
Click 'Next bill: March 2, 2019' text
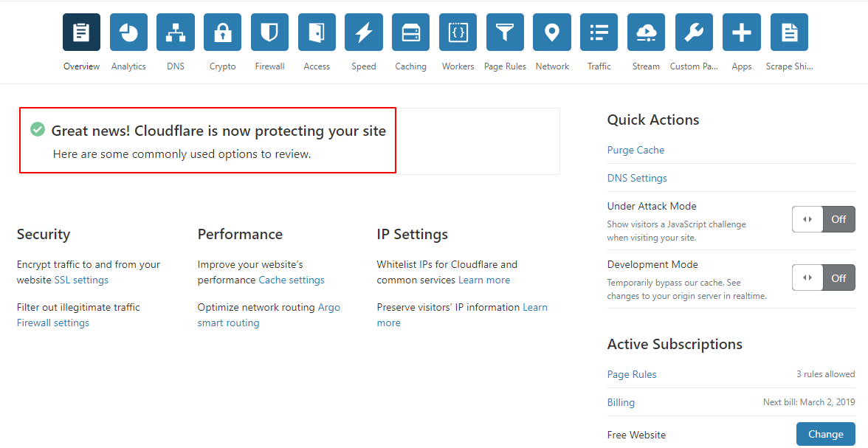pos(809,402)
